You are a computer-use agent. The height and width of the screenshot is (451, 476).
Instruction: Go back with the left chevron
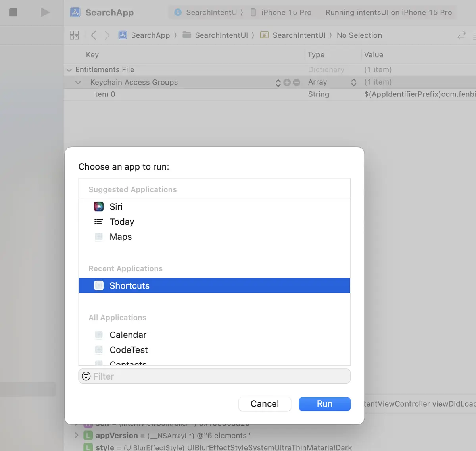click(x=94, y=35)
